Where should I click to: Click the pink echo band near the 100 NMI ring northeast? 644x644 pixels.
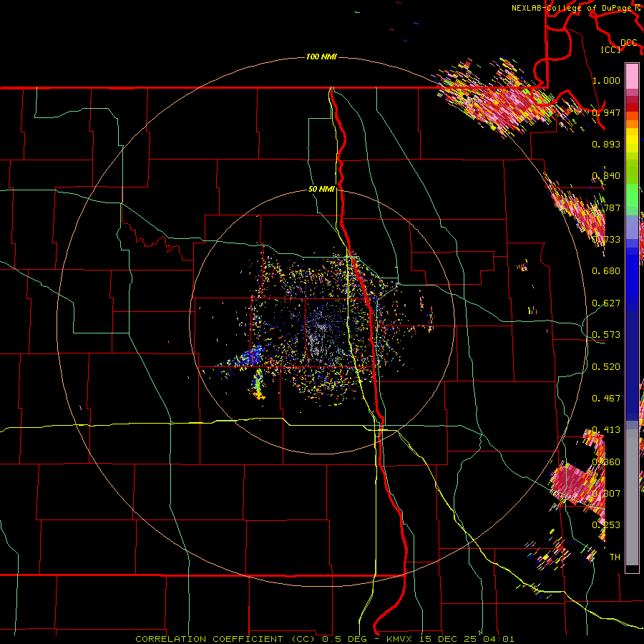[x=507, y=101]
